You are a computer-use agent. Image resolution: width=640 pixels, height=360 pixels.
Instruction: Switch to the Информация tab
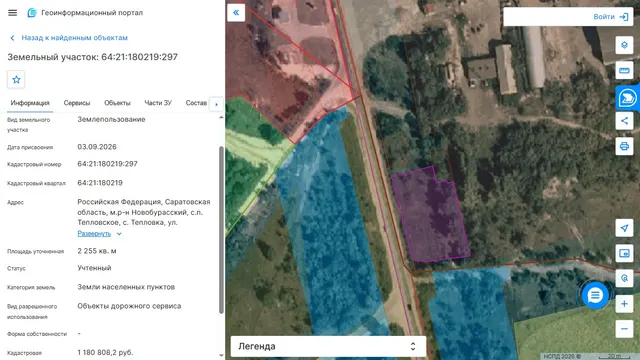click(30, 103)
